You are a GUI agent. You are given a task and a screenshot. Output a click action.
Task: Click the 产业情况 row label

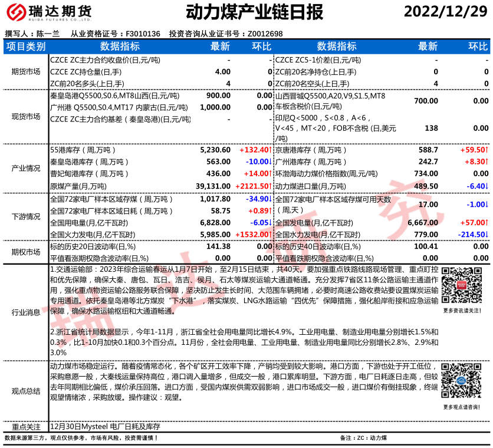(x=26, y=168)
